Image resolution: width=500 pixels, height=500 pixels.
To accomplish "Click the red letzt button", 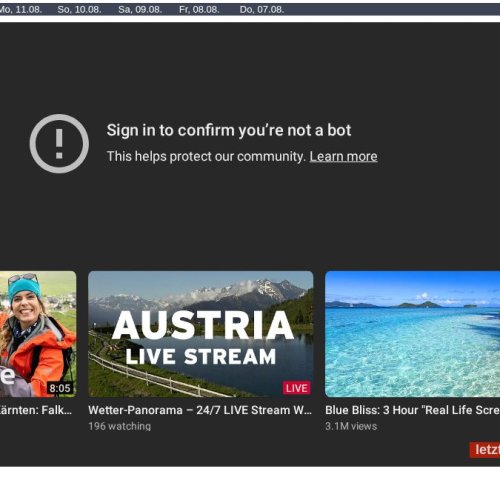I will [485, 450].
